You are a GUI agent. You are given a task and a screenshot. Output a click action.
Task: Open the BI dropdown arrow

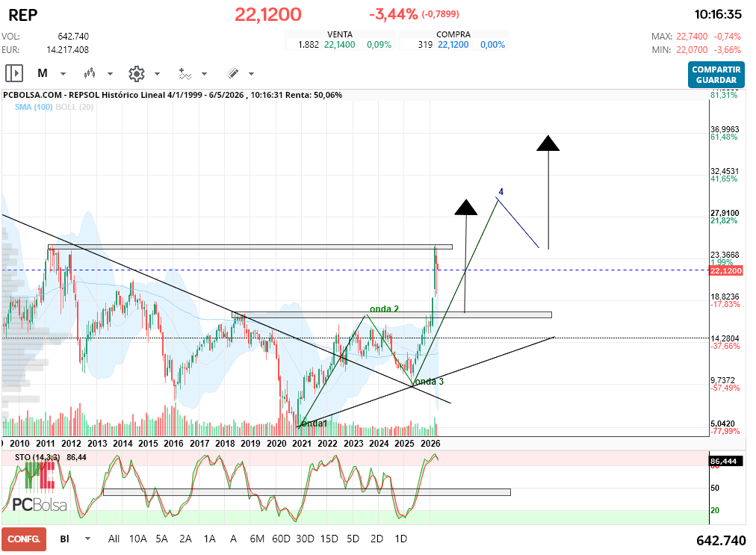(x=87, y=539)
